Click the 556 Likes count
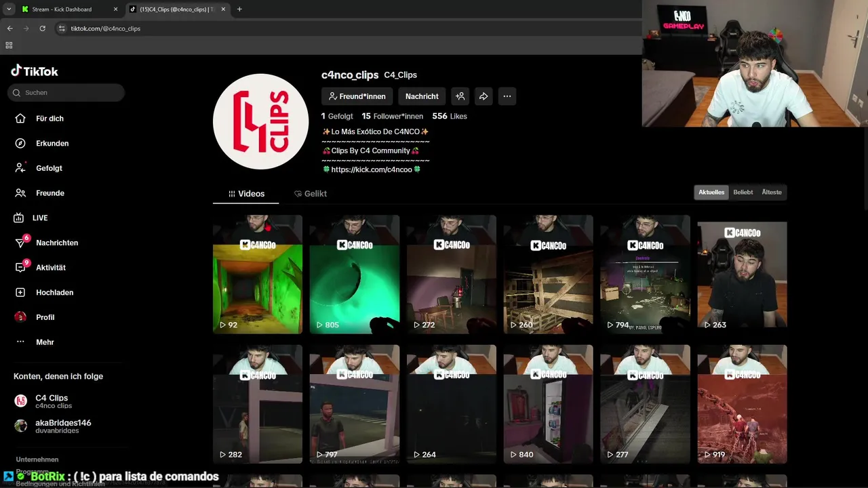This screenshot has width=868, height=488. [450, 117]
